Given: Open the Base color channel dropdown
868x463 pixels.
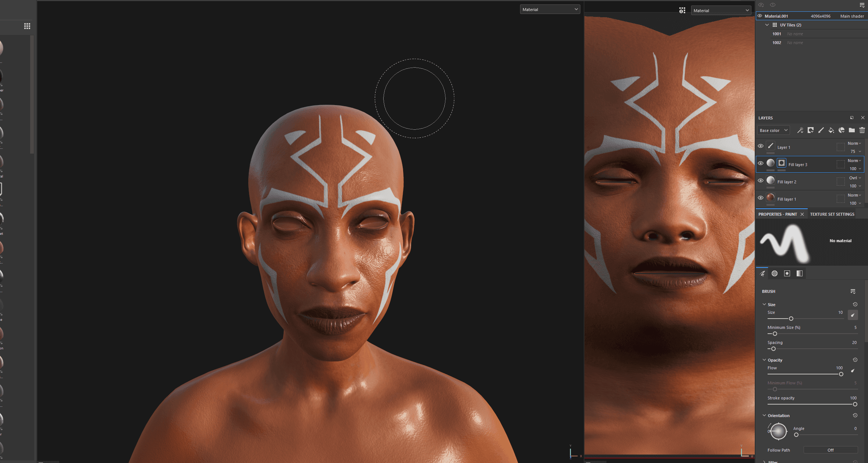Looking at the screenshot, I should (x=773, y=130).
